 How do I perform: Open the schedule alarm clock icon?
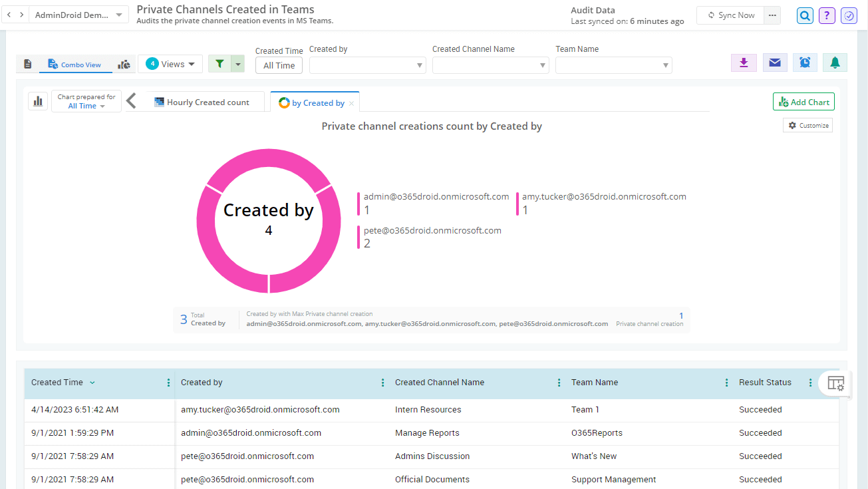805,63
